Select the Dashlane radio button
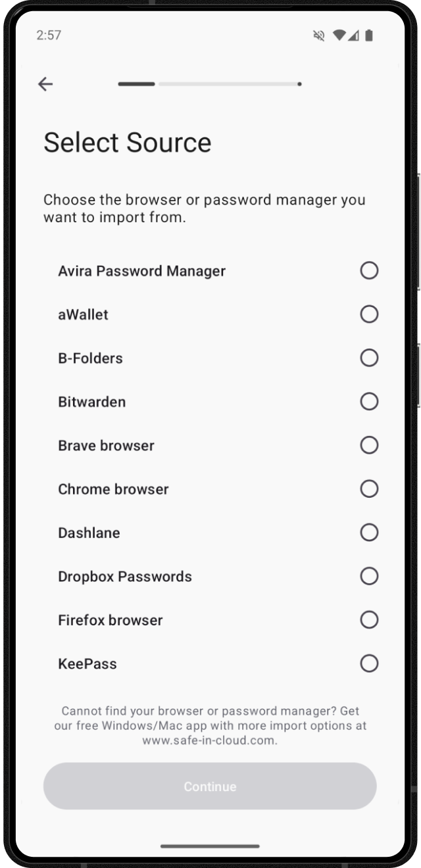The height and width of the screenshot is (868, 421). coord(369,532)
